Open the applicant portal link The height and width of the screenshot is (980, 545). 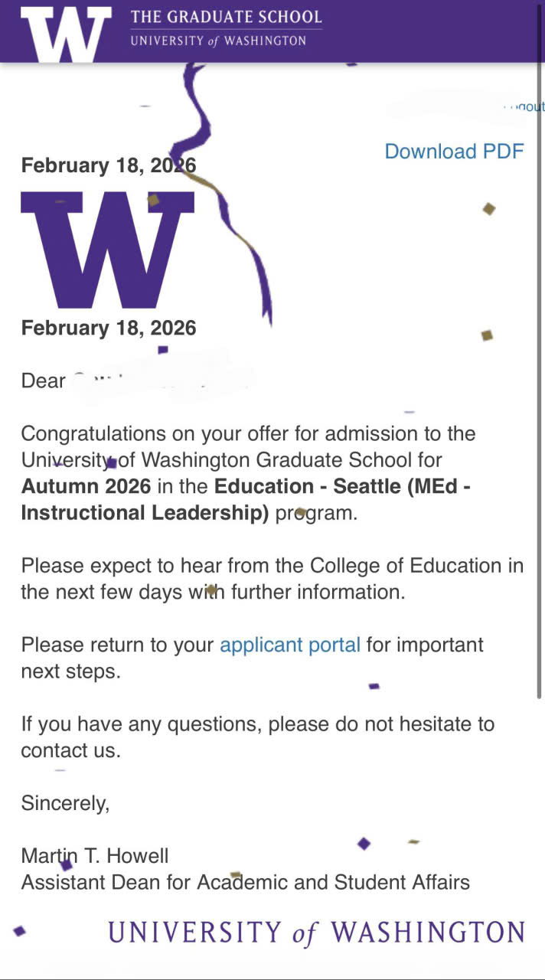289,645
